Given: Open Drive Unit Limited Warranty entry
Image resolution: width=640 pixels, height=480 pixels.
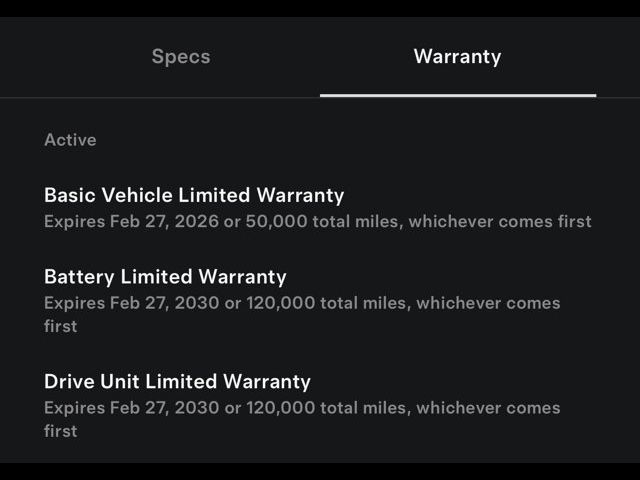Looking at the screenshot, I should point(177,381).
